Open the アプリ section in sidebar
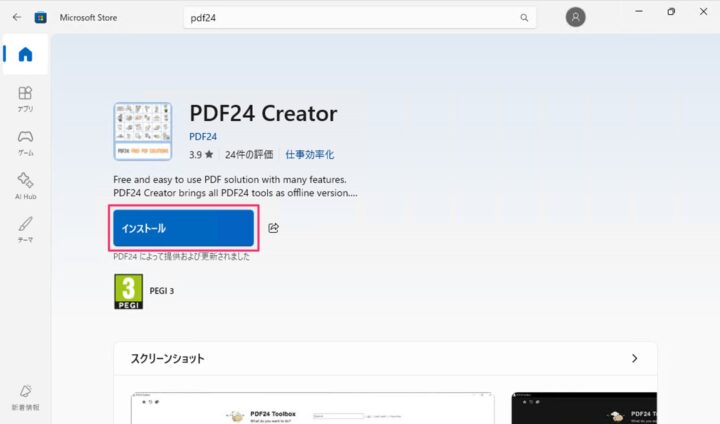Viewport: 720px width, 424px height. point(25,98)
